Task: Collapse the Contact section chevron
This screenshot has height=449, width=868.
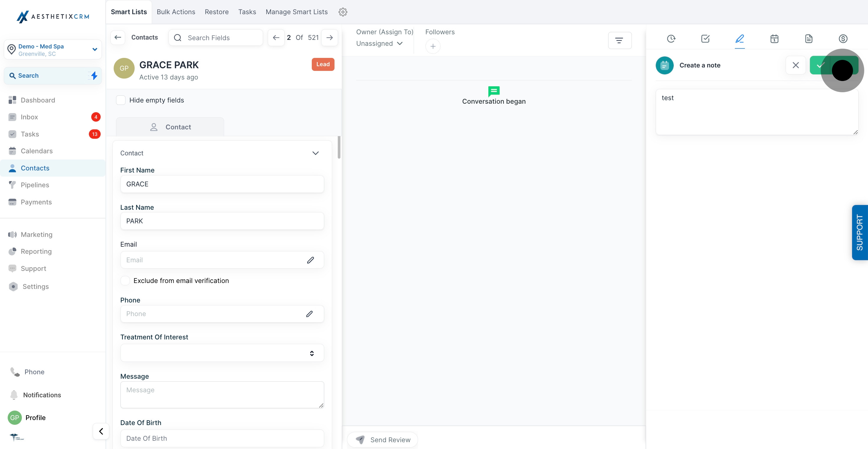Action: [315, 153]
